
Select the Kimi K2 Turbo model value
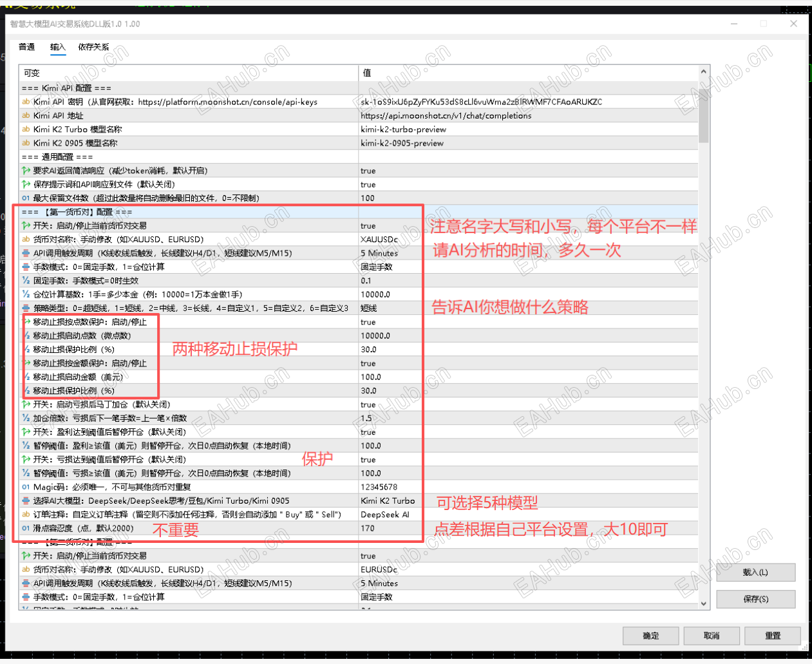click(x=388, y=500)
